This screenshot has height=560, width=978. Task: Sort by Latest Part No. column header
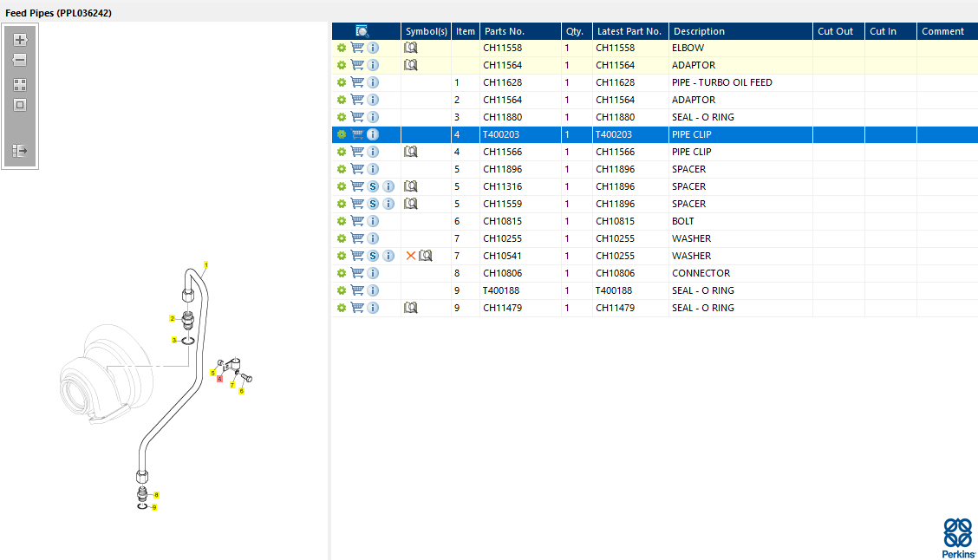point(630,31)
